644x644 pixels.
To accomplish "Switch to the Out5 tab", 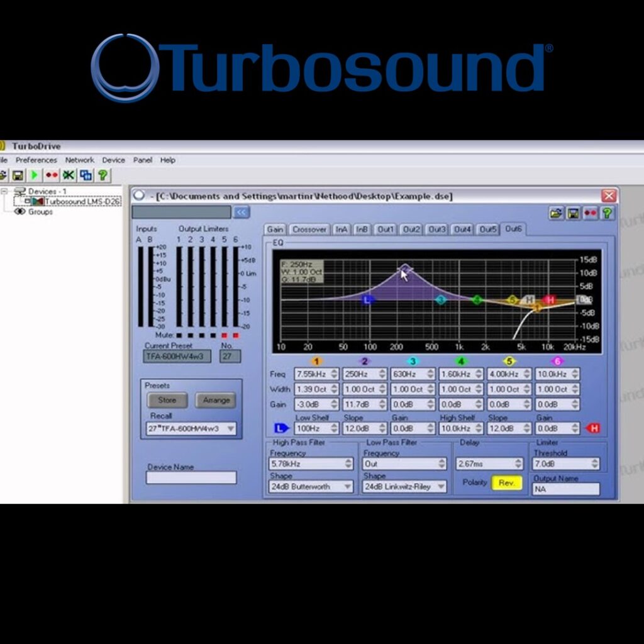I will coord(487,230).
